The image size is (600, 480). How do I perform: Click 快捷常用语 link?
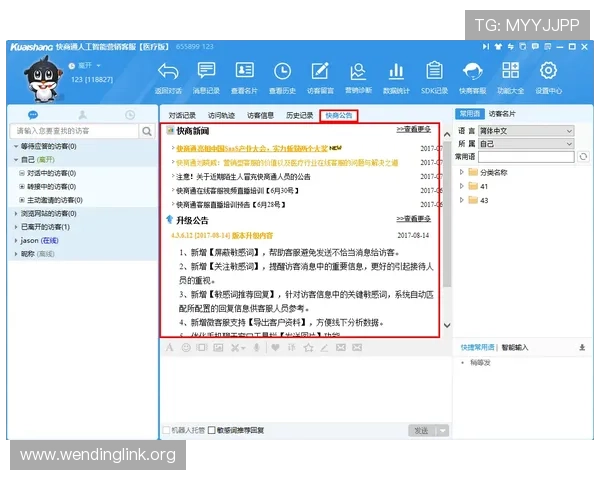pyautogui.click(x=477, y=348)
